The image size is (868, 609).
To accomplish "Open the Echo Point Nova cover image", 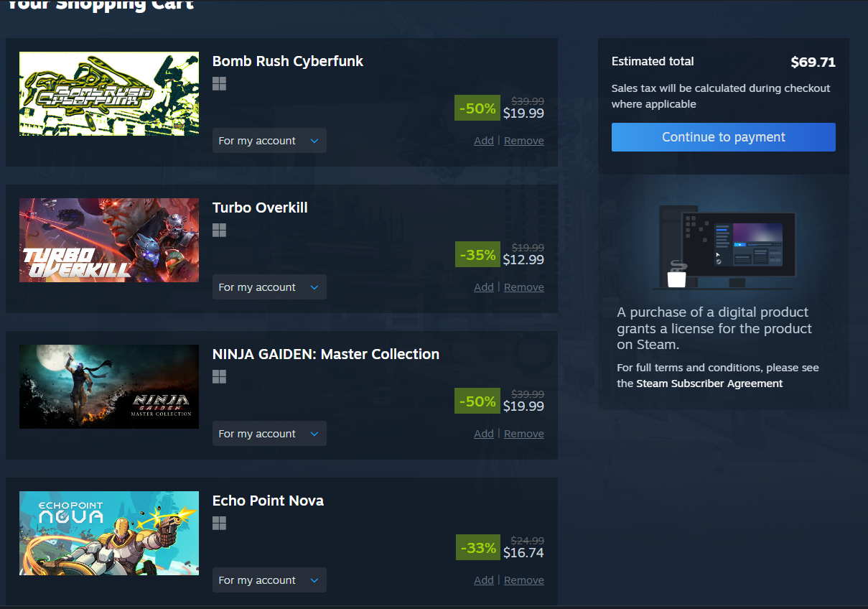I will [109, 533].
